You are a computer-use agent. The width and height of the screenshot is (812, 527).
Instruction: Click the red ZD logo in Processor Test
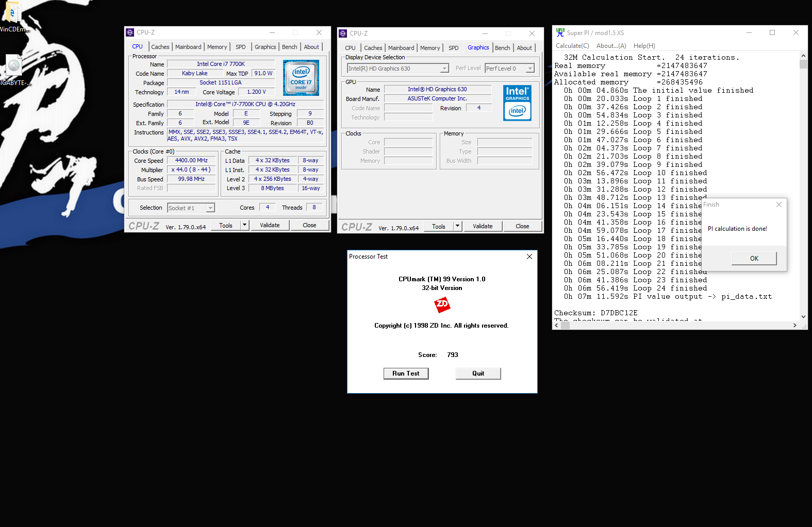point(442,305)
